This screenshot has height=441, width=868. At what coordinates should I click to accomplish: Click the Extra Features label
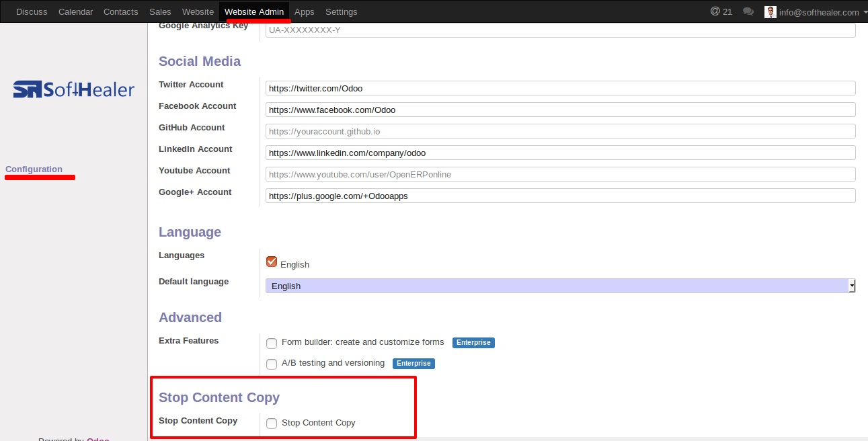coord(189,341)
